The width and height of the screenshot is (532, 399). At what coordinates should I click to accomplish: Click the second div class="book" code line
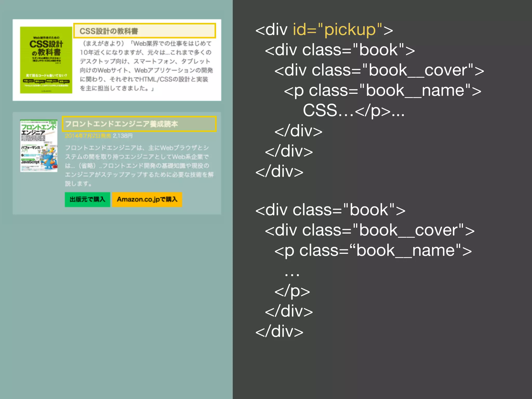click(x=330, y=210)
